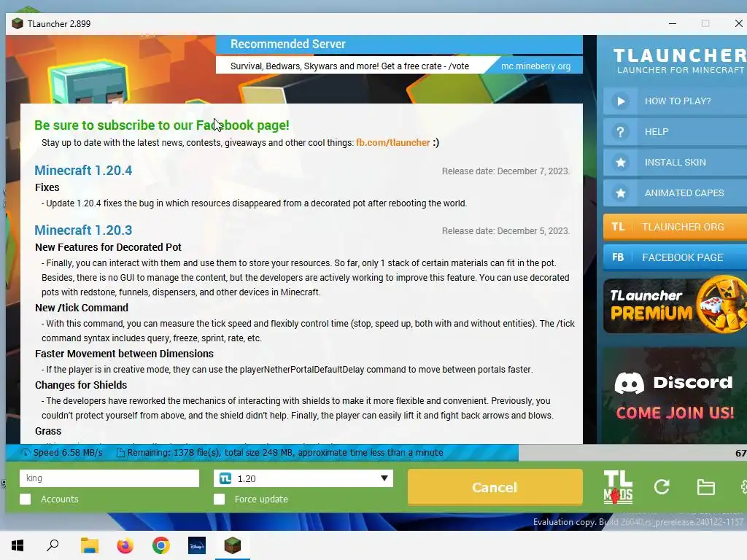The height and width of the screenshot is (560, 747).
Task: Tick the Force update checkbox
Action: coord(219,499)
